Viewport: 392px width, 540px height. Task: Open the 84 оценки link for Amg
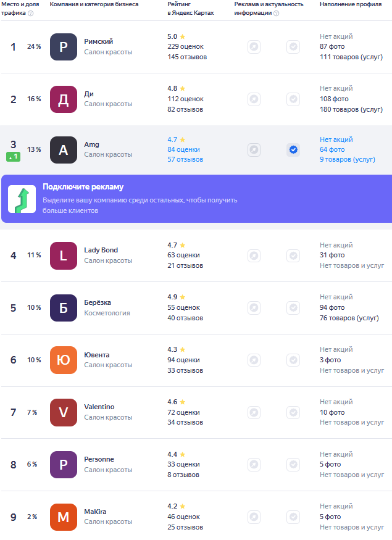(x=183, y=149)
